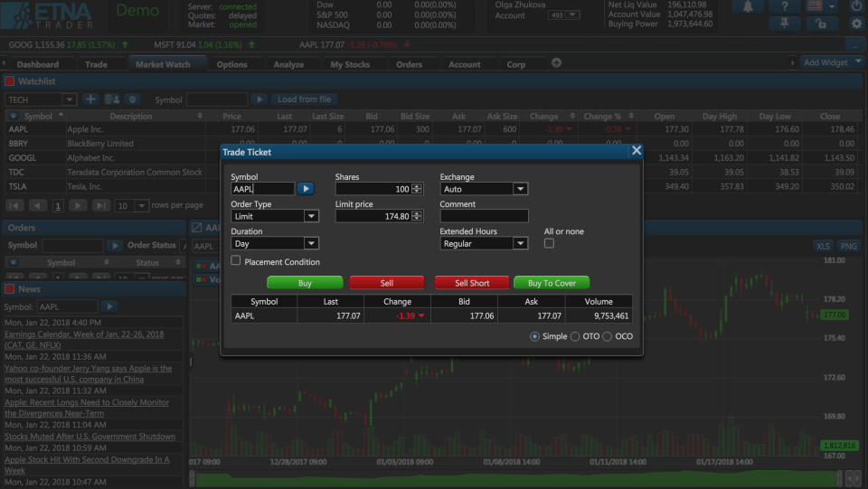This screenshot has width=868, height=489.
Task: Switch to the Options tab
Action: click(x=232, y=64)
